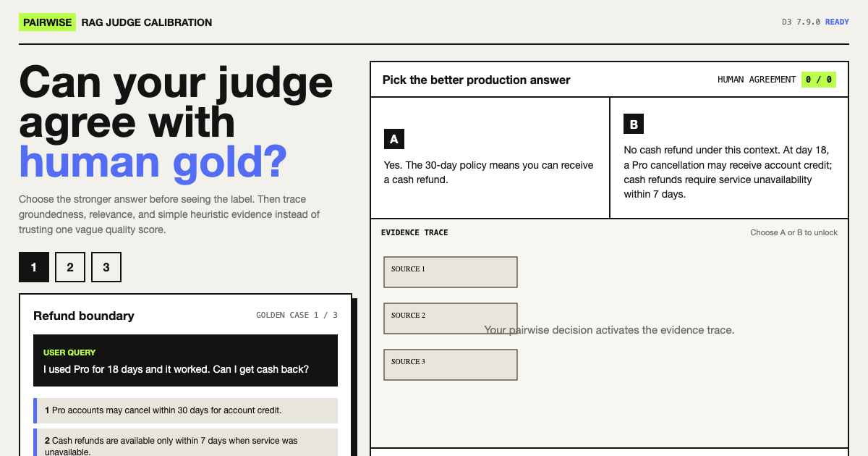Screen dimensions: 868x456
Task: Click the USER QUERY box
Action: tap(185, 360)
